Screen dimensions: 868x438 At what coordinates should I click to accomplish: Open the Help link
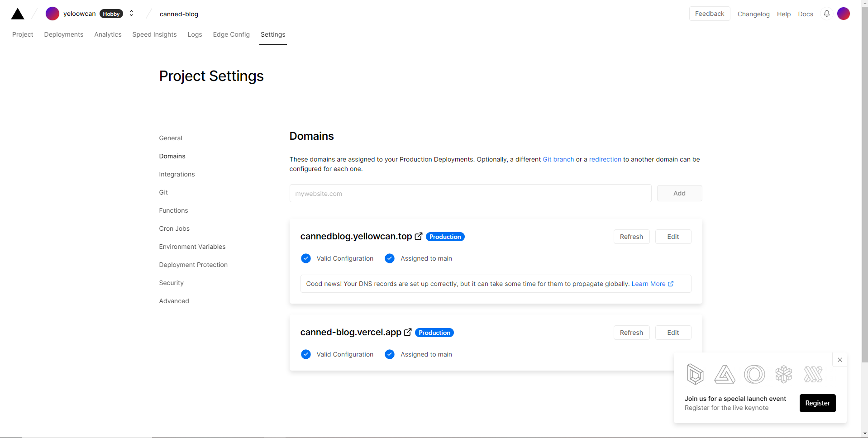[x=784, y=14]
